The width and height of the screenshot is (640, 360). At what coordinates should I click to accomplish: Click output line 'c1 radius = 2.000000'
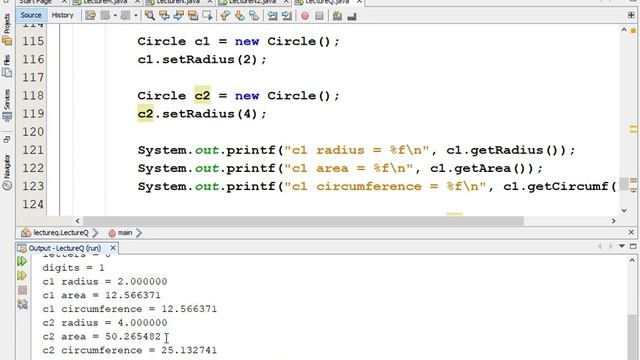[105, 282]
